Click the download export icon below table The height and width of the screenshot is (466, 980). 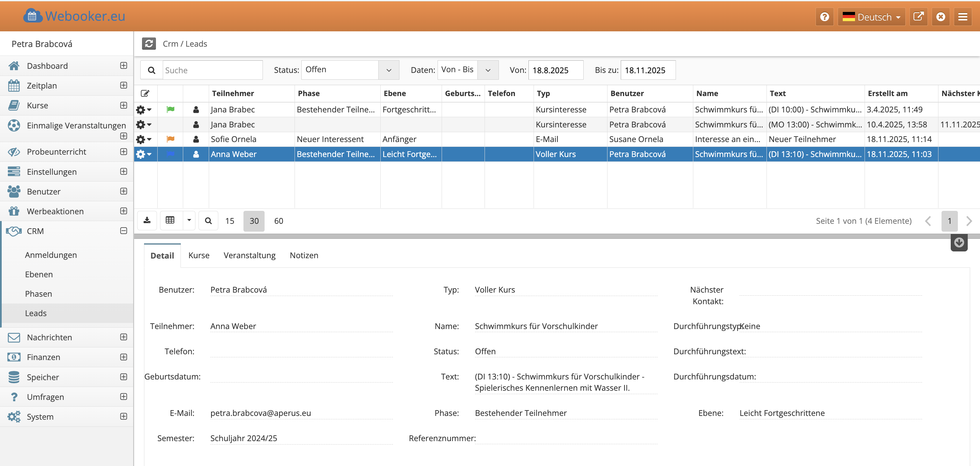pos(147,220)
